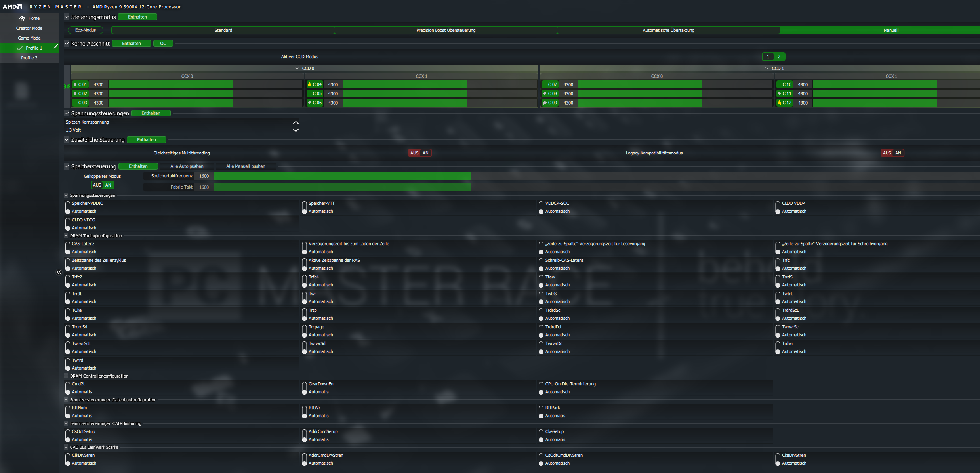Click the silver star on core C 09
Viewport: 980px width, 473px height.
545,103
